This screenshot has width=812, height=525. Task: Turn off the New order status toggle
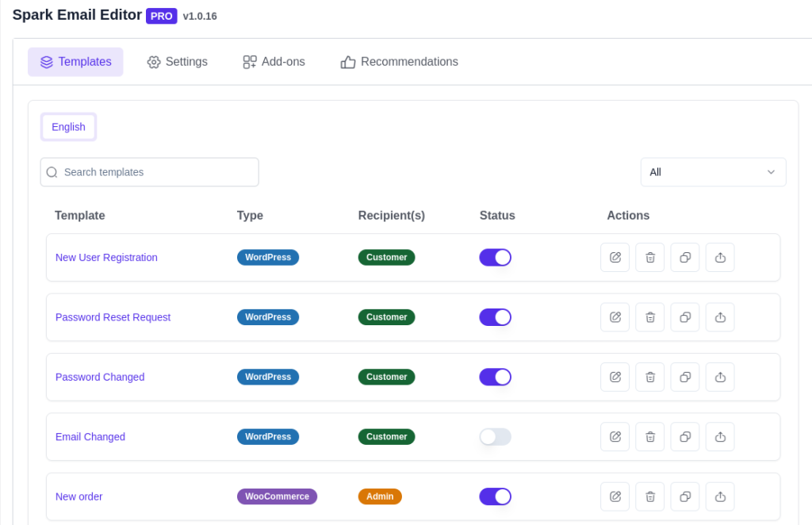pos(495,496)
